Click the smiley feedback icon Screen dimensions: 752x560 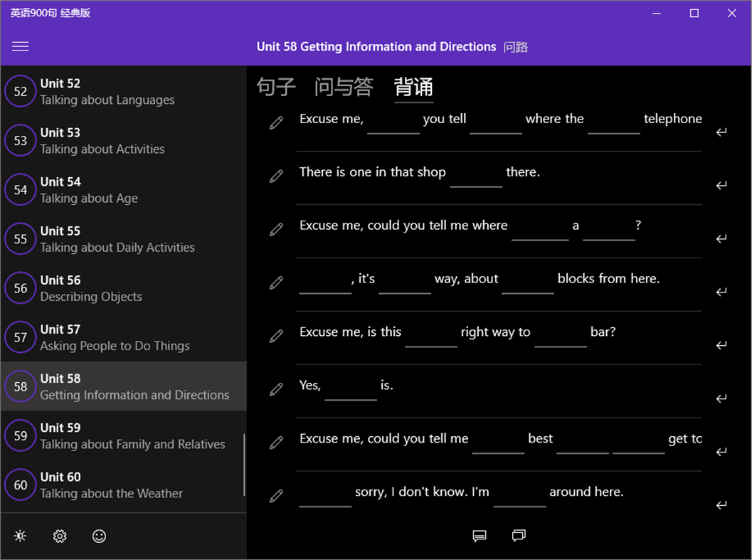pos(99,536)
